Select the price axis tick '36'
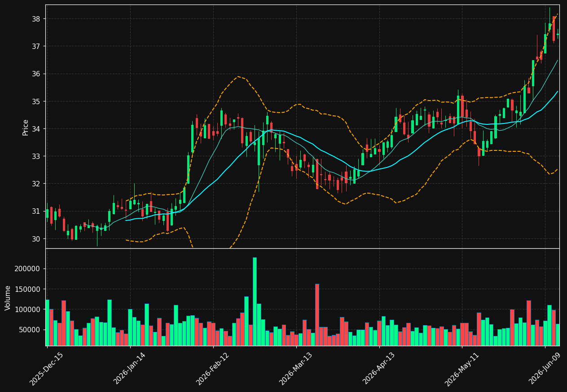The image size is (567, 392). pyautogui.click(x=36, y=74)
